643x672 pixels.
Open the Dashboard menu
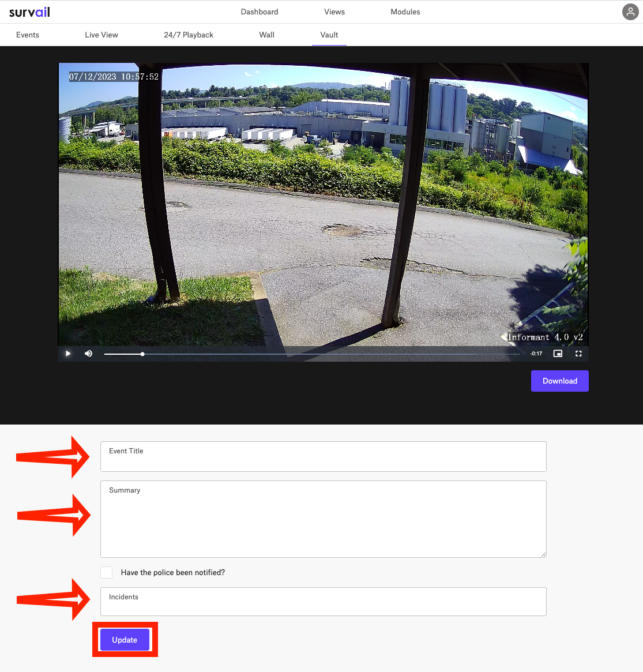pos(260,12)
